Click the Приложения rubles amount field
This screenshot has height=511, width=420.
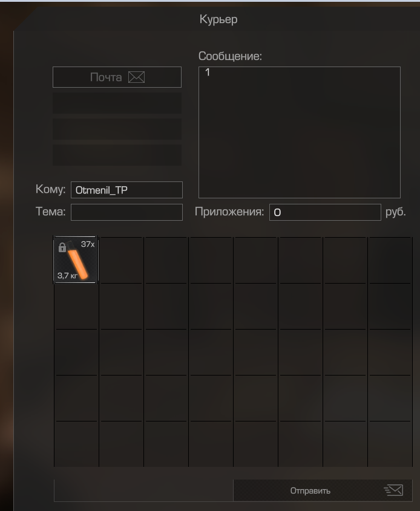325,212
